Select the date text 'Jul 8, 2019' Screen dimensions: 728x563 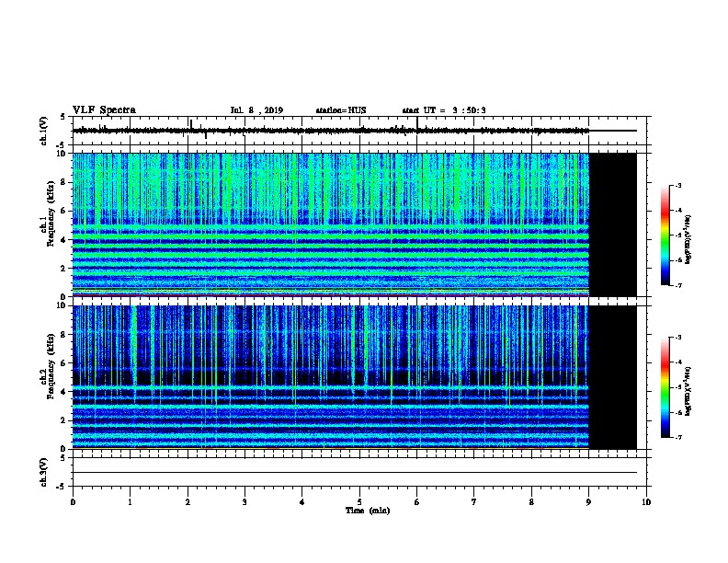point(256,110)
